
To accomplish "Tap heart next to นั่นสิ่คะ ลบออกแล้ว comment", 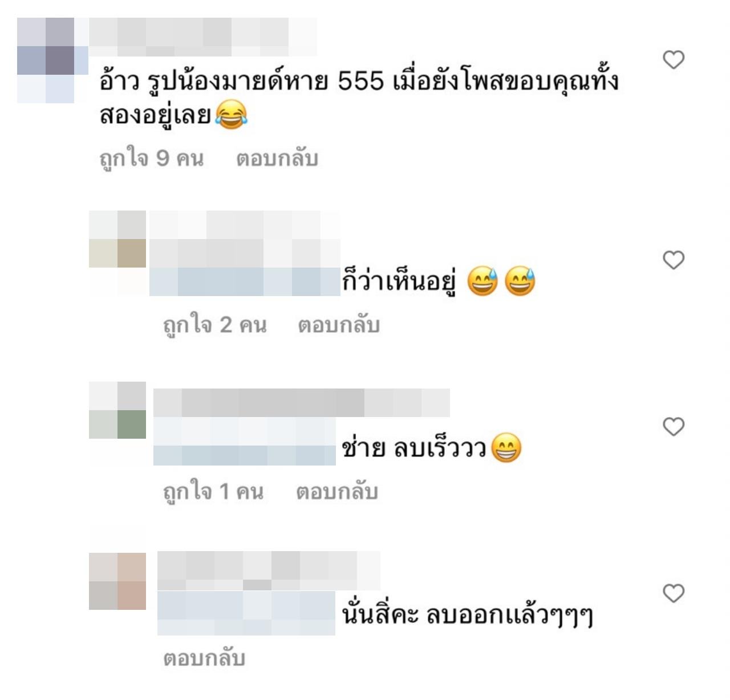I will pos(674,593).
